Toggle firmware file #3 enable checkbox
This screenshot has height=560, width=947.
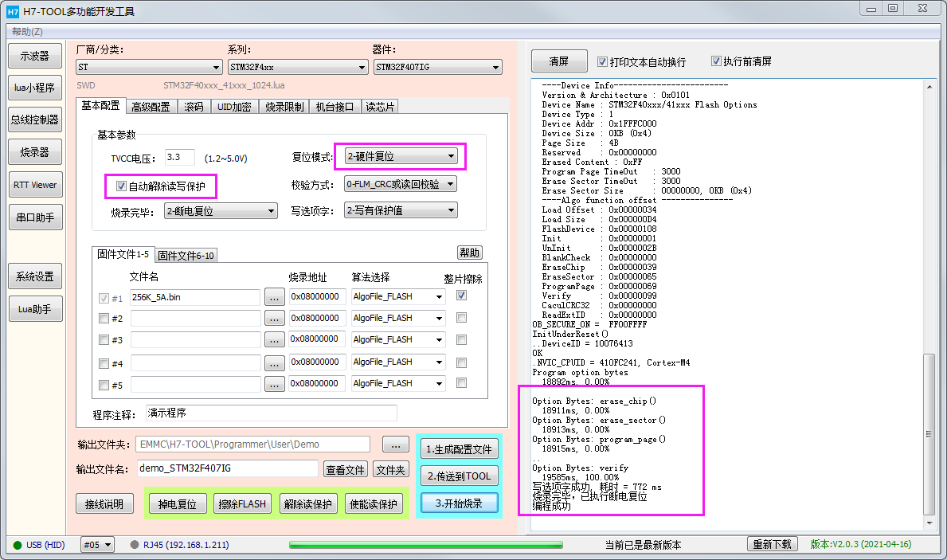pyautogui.click(x=104, y=340)
